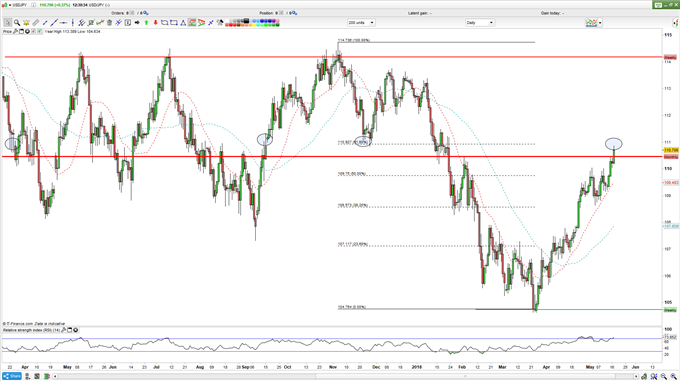This screenshot has height=381, width=680.
Task: Select the triangle drawing tool
Action: pyautogui.click(x=183, y=23)
